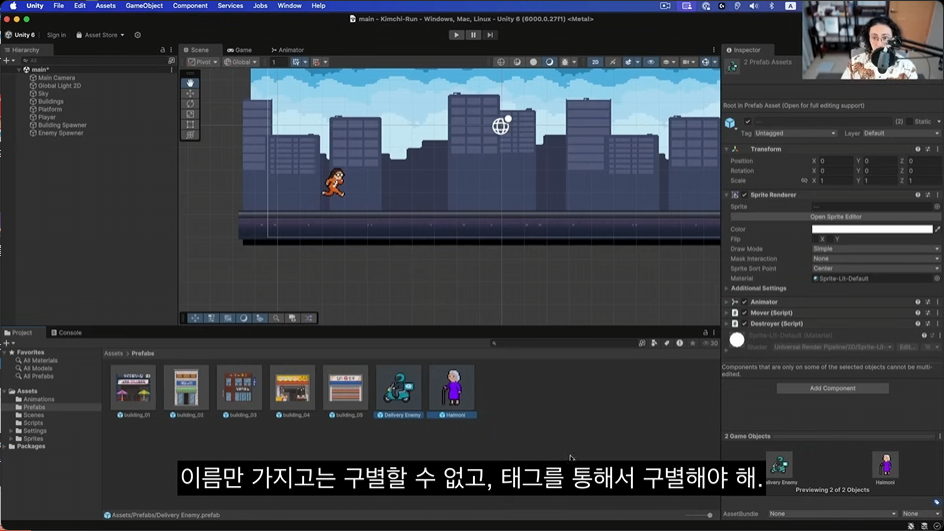
Task: Open the Global handle rotation dropdown
Action: 240,62
